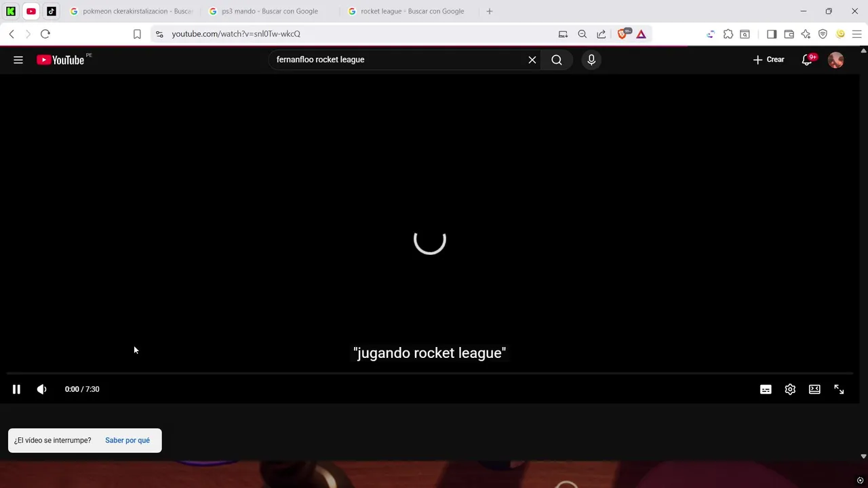Pause the video playback

click(x=16, y=389)
